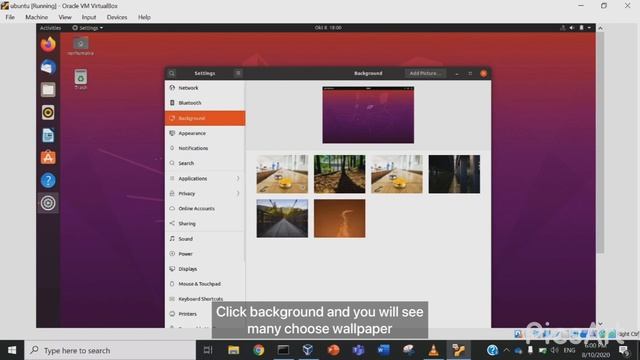Open Microsoft Word from the taskbar
This screenshot has width=640, height=360.
384,350
